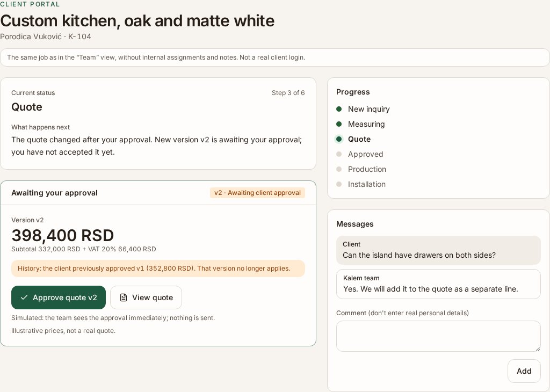Approve quote v2
Image resolution: width=550 pixels, height=392 pixels.
click(x=59, y=297)
